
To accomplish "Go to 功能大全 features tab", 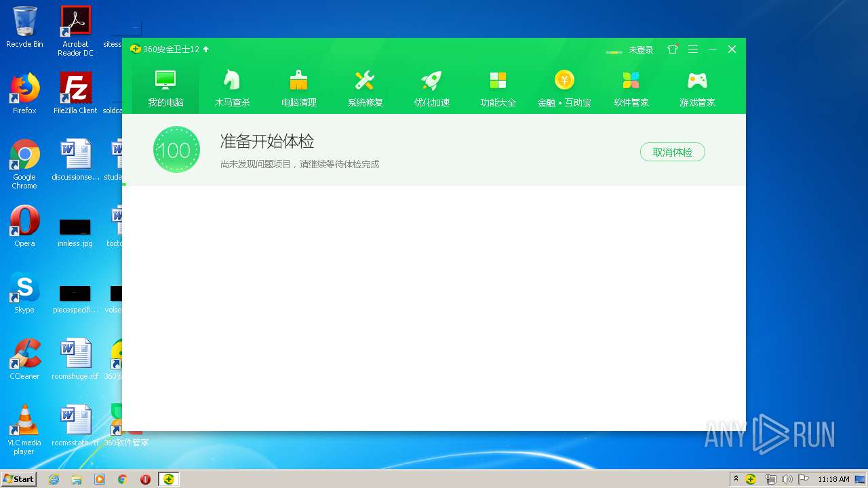I will pos(498,88).
